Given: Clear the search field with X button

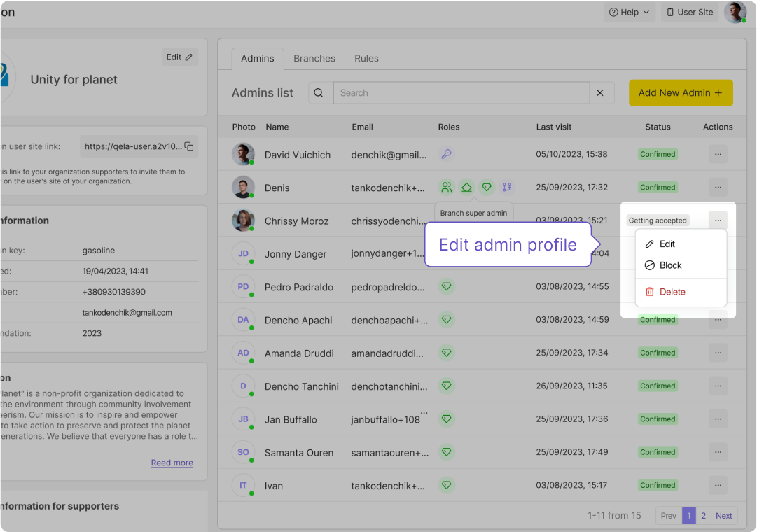Looking at the screenshot, I should (x=600, y=93).
